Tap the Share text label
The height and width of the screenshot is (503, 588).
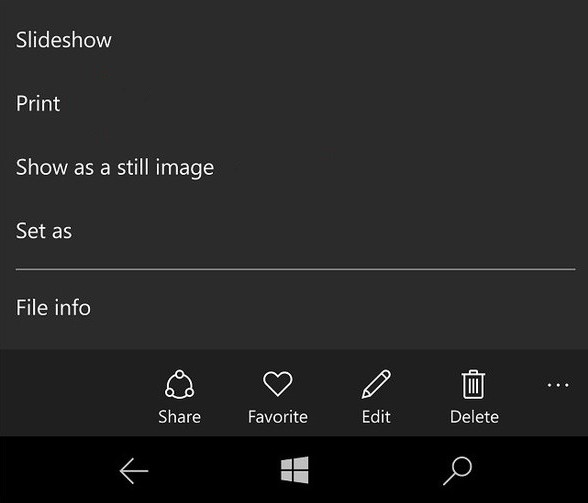(179, 417)
